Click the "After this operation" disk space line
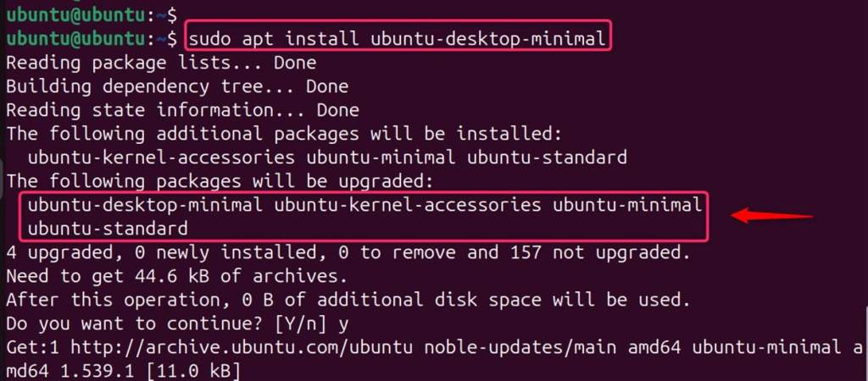The image size is (868, 381). [348, 301]
